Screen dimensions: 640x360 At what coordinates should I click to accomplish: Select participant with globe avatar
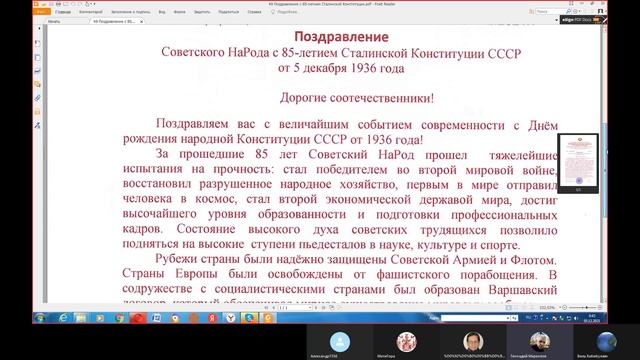coord(607,342)
